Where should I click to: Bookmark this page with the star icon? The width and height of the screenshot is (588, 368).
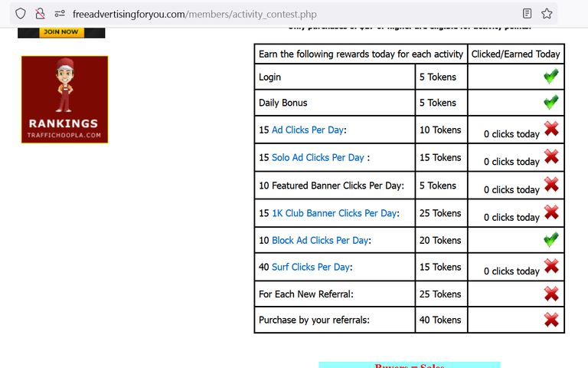(547, 14)
